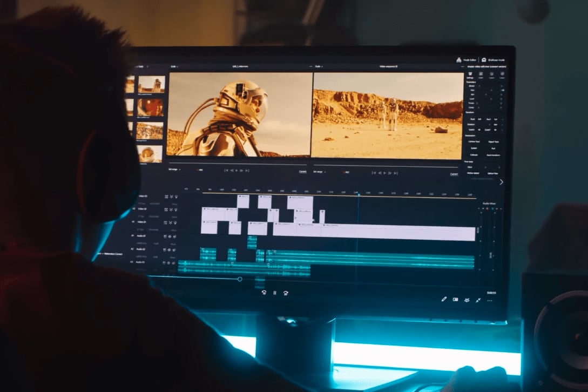Click the collapse arrows icon in bottom toolbar
588x392 pixels.
click(x=478, y=300)
